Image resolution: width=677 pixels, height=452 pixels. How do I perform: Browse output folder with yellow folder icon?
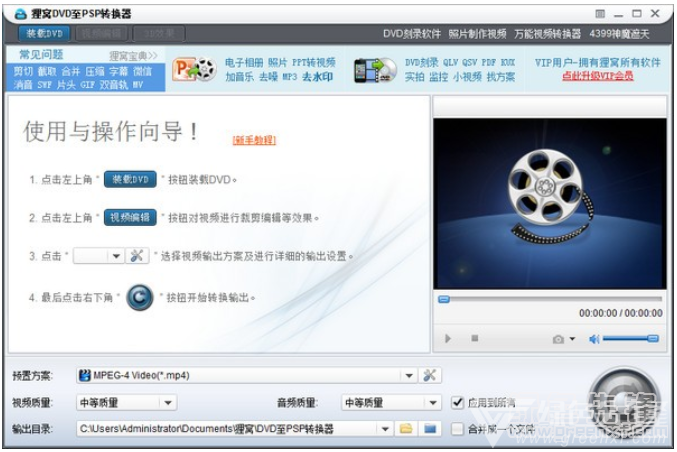click(406, 429)
